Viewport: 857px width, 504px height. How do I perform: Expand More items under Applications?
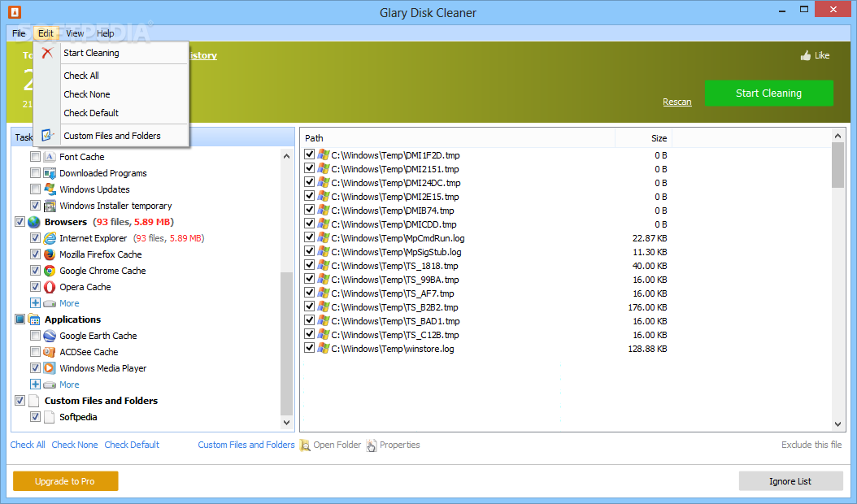36,385
